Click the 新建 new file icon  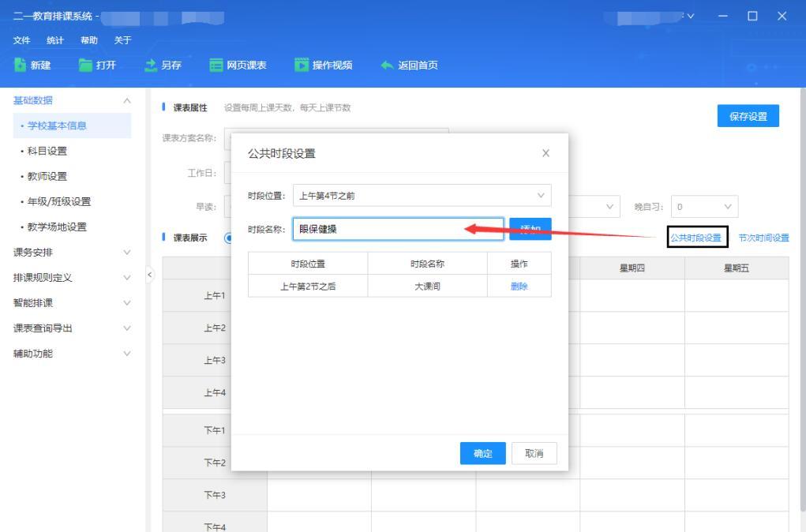(20, 65)
